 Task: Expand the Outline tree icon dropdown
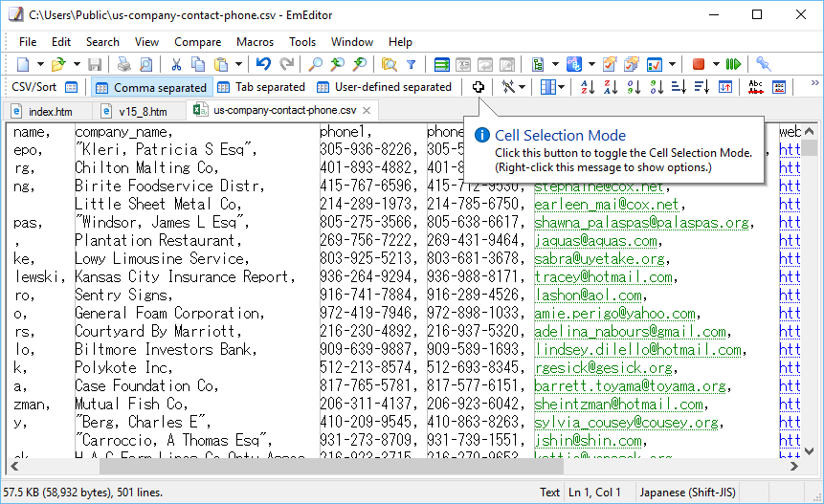tap(555, 65)
